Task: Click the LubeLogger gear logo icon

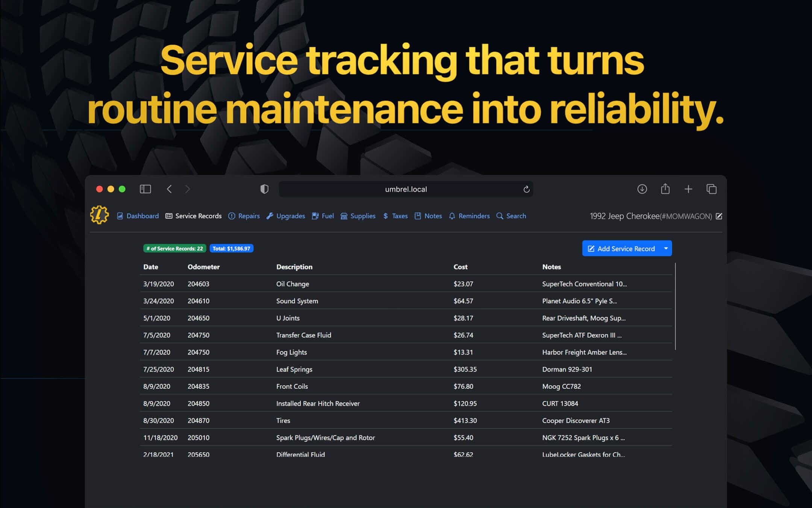Action: click(99, 215)
